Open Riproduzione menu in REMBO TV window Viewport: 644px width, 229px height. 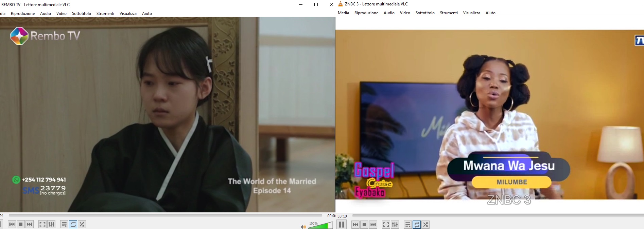tap(23, 14)
